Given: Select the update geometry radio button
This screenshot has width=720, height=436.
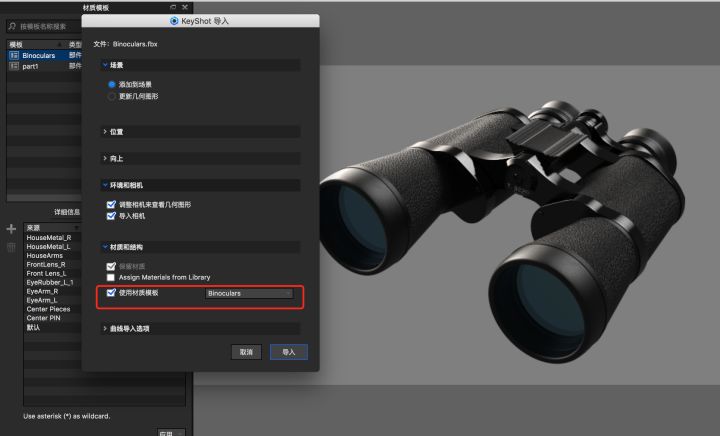Looking at the screenshot, I should [112, 96].
